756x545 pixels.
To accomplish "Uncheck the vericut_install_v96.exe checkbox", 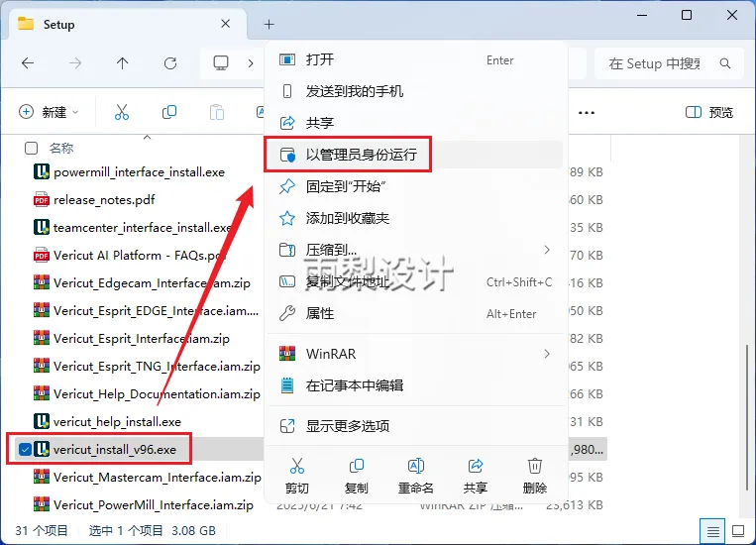I will pos(25,450).
